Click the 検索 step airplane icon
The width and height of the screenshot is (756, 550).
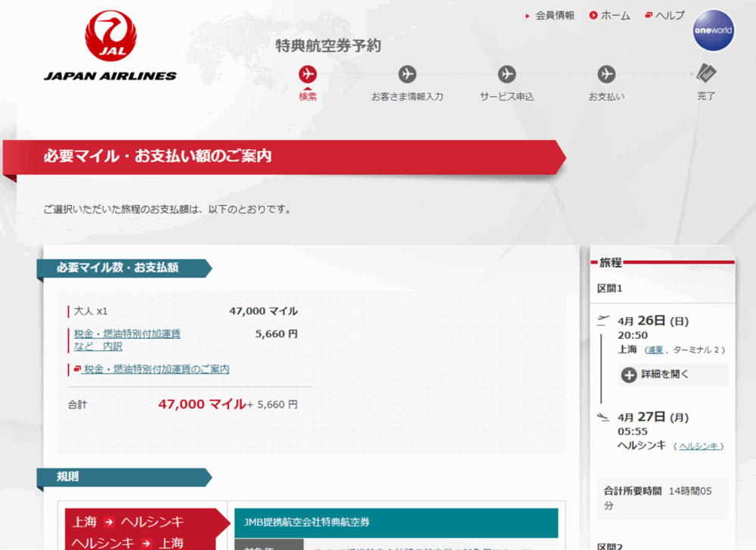308,74
